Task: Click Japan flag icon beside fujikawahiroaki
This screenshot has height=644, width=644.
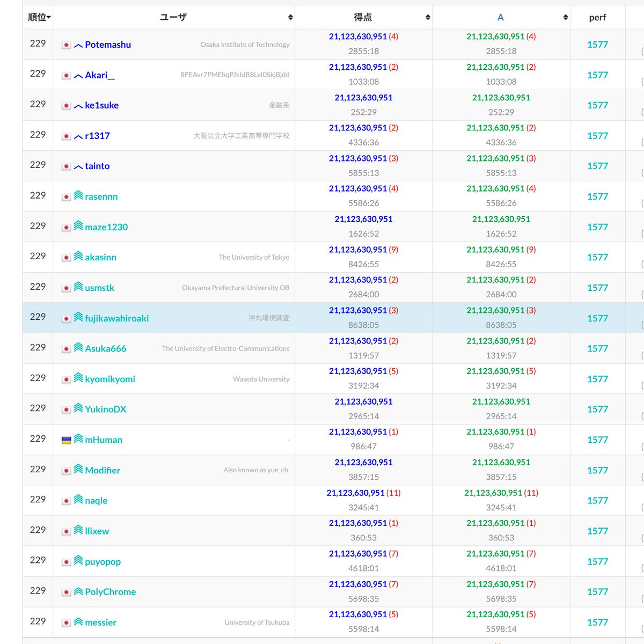Action: click(x=67, y=319)
